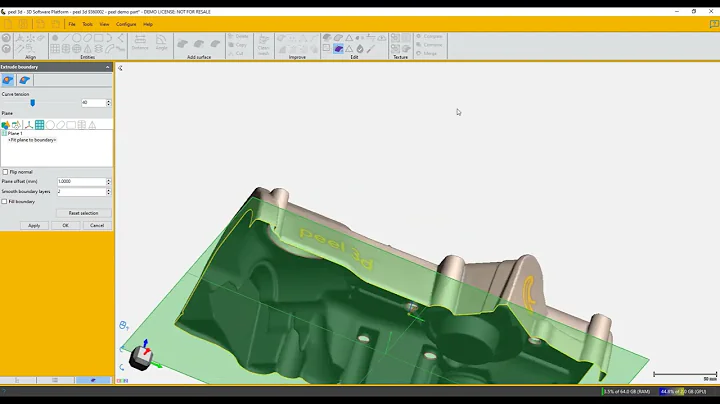This screenshot has height=404, width=720.
Task: Select the Point entity tool
Action: (x=55, y=38)
